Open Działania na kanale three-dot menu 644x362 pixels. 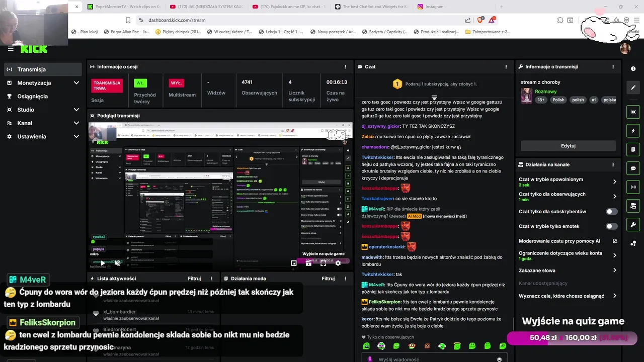613,164
